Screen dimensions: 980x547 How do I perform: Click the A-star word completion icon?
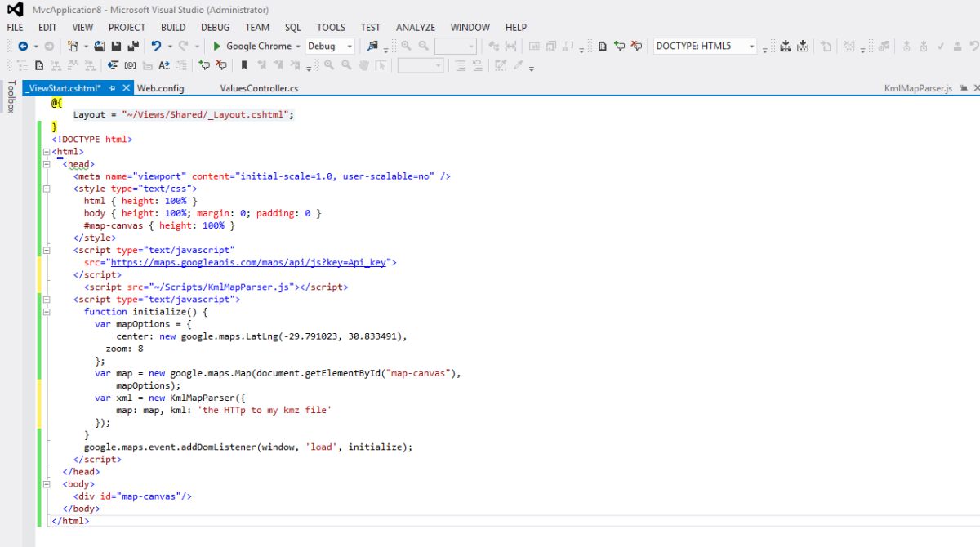coord(164,66)
